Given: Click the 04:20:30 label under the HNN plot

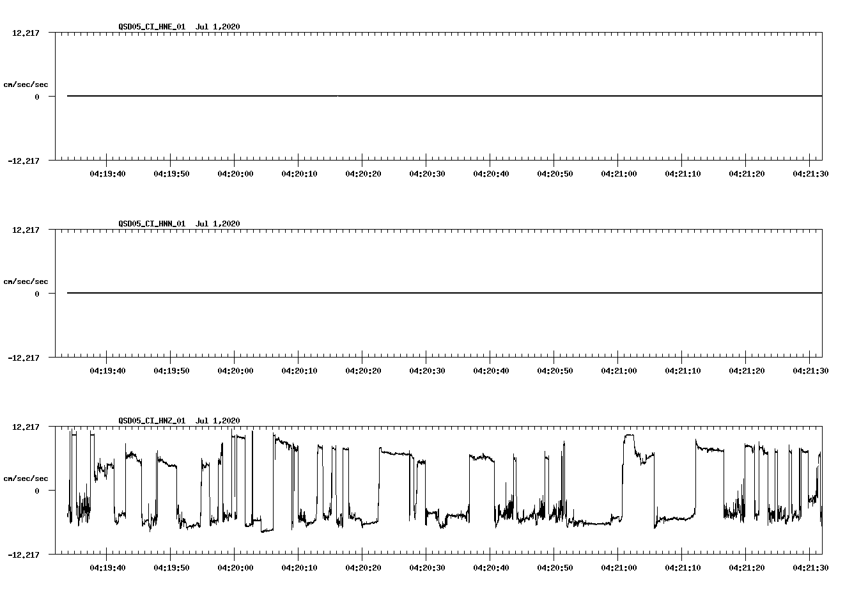Looking at the screenshot, I should click(x=427, y=370).
